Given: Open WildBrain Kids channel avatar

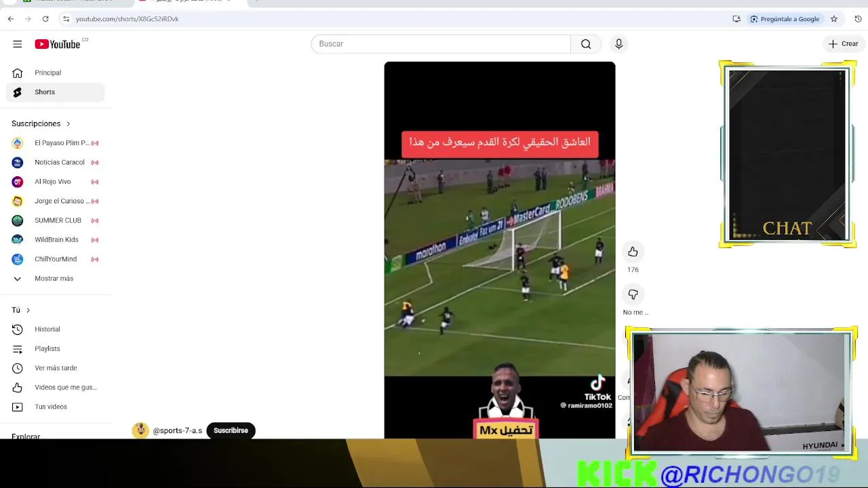Looking at the screenshot, I should [x=18, y=240].
